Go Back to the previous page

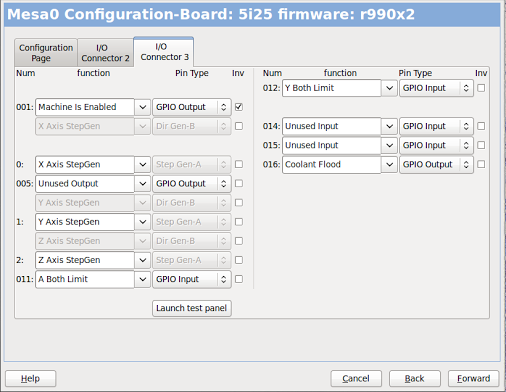[415, 379]
